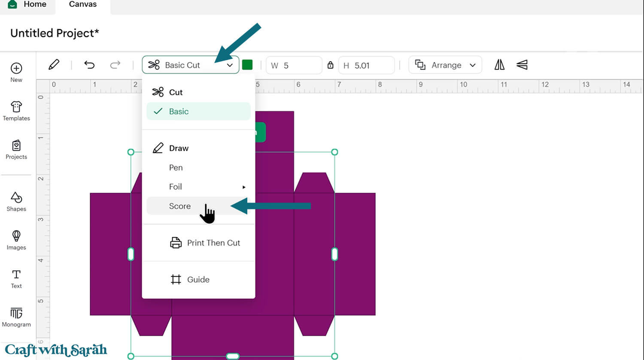Click the New project plus icon
Viewport: 644px width, 360px height.
tap(16, 69)
